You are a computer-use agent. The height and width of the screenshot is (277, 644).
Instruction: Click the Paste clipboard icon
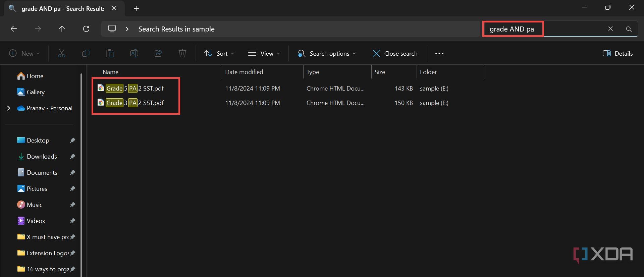110,53
